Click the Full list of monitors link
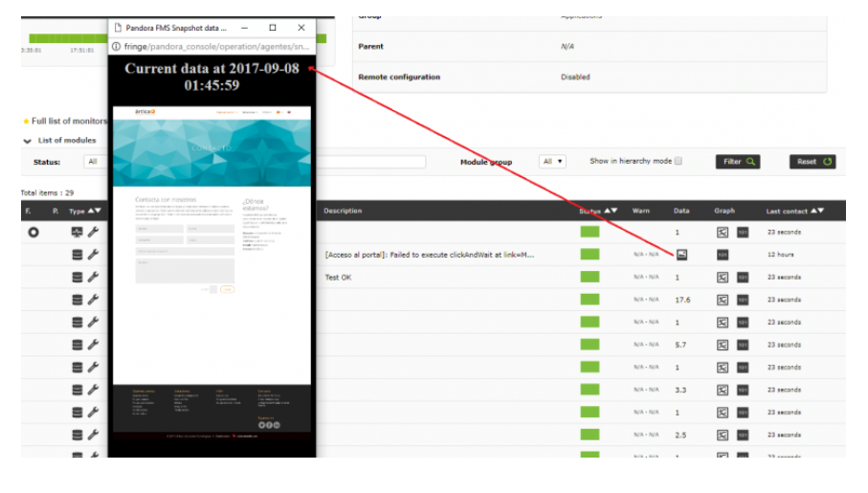 (x=69, y=121)
